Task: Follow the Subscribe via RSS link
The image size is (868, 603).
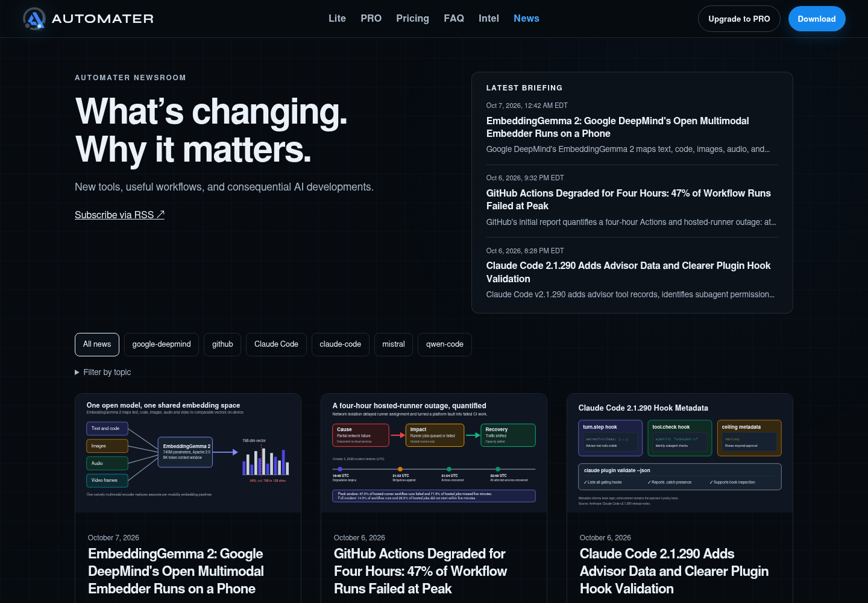Action: [x=119, y=215]
